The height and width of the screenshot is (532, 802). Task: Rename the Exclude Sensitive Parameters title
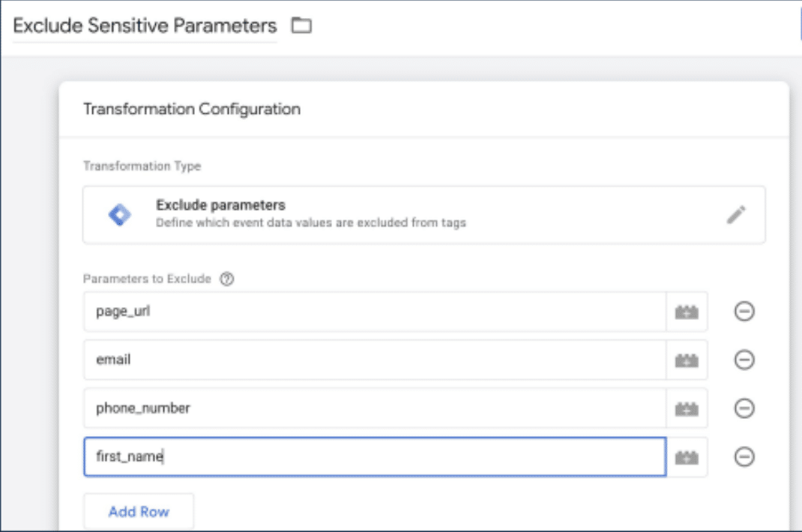(x=142, y=24)
